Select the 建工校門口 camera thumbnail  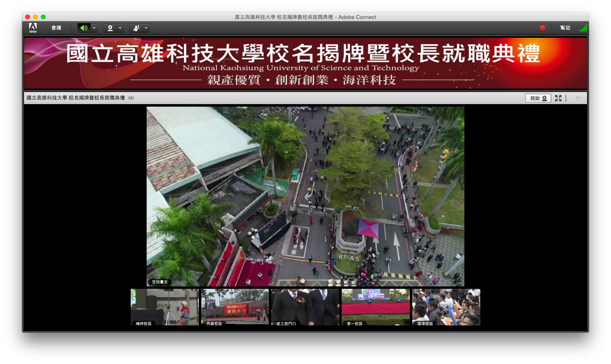[305, 307]
